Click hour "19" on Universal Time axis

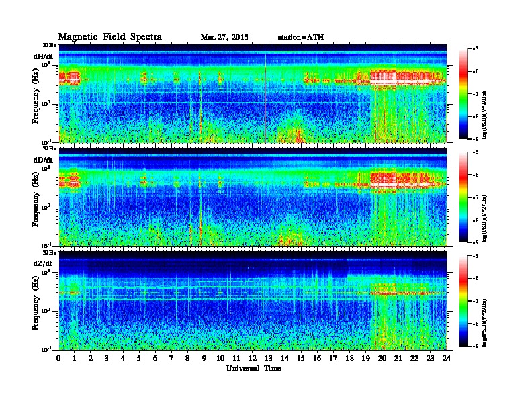click(365, 359)
